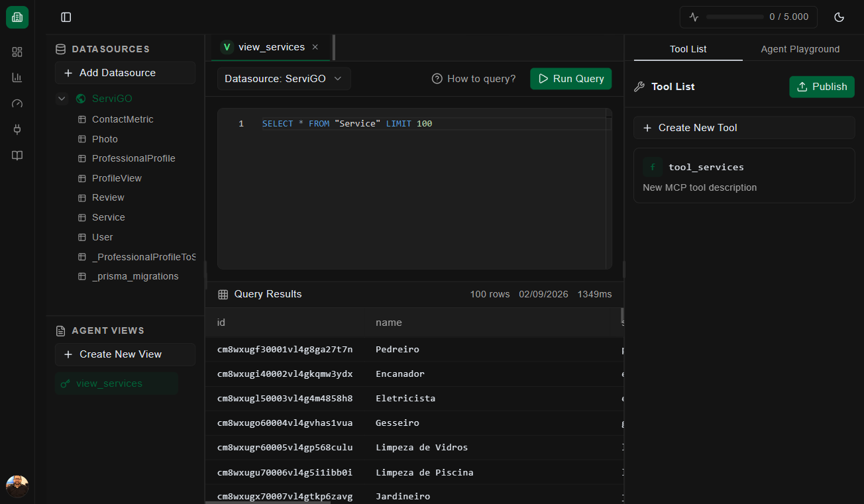
Task: Open the book documentation icon
Action: [x=17, y=156]
